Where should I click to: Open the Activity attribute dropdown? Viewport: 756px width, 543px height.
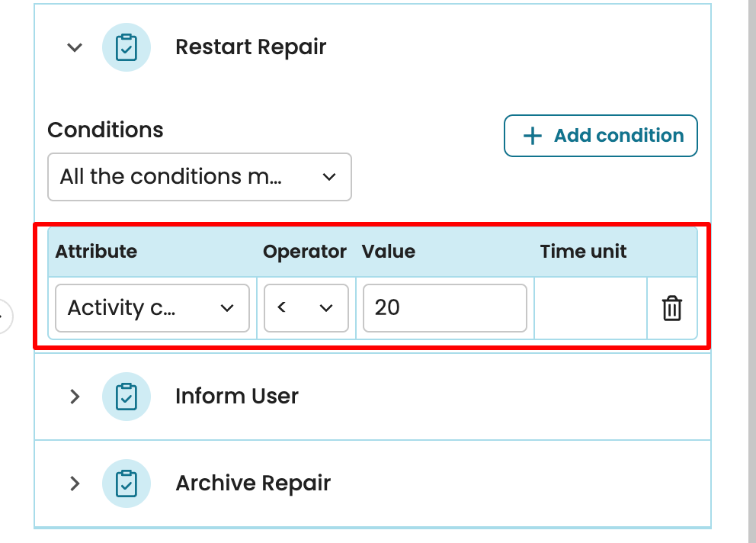152,308
